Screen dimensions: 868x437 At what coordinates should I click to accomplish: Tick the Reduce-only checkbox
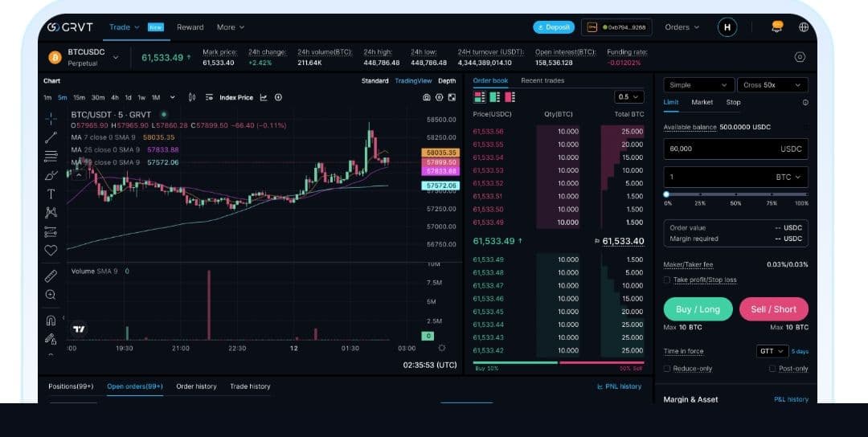(x=667, y=369)
